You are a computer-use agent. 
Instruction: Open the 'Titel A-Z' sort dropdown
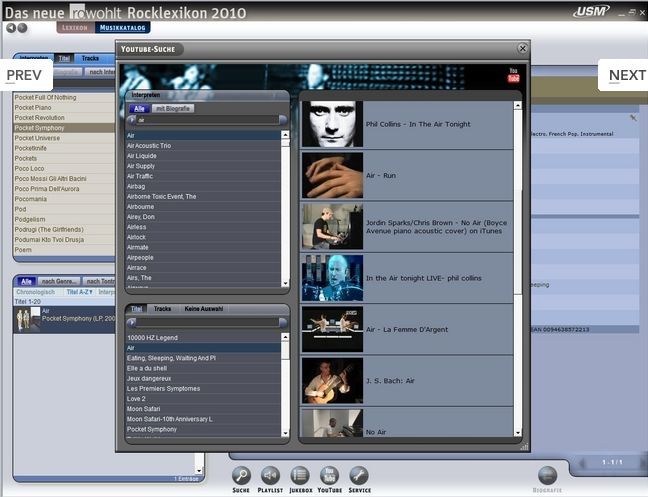tap(79, 292)
